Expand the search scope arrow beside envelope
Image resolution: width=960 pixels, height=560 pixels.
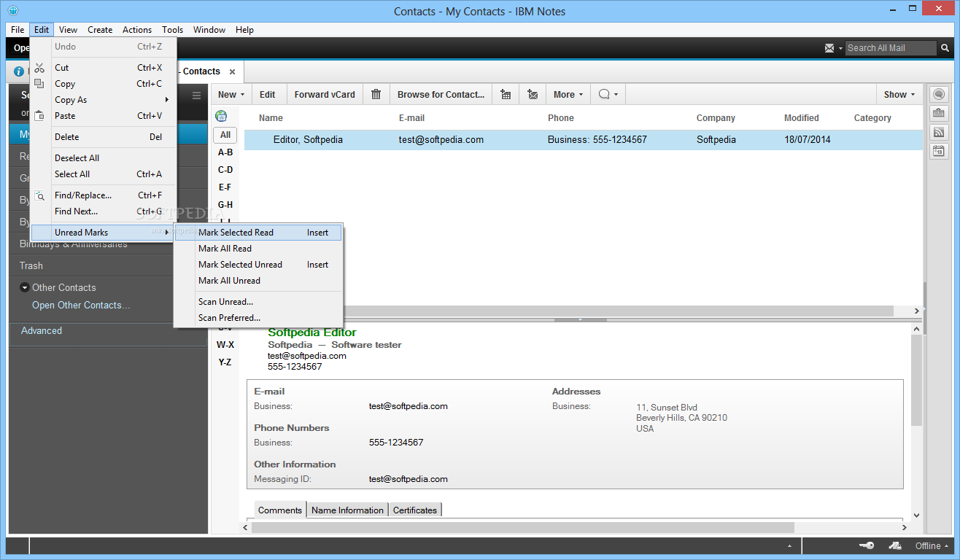(x=840, y=48)
